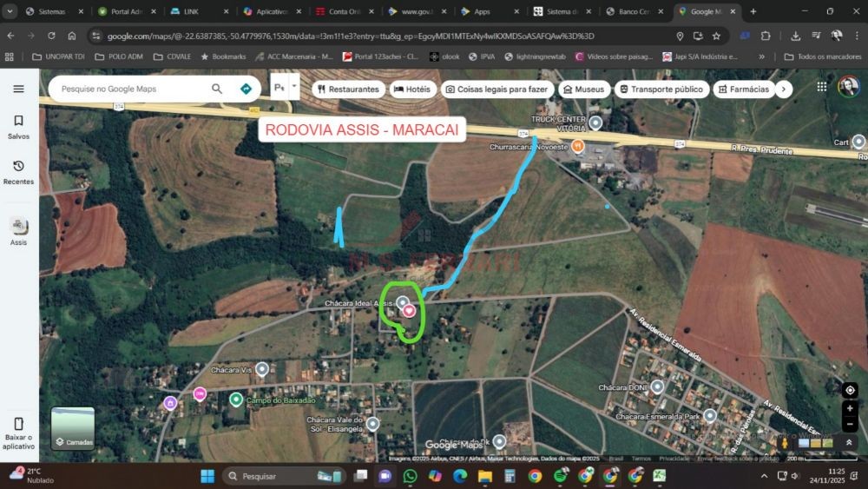Viewport: 868px width, 489px height.
Task: Click the Directions arrow icon
Action: click(246, 89)
